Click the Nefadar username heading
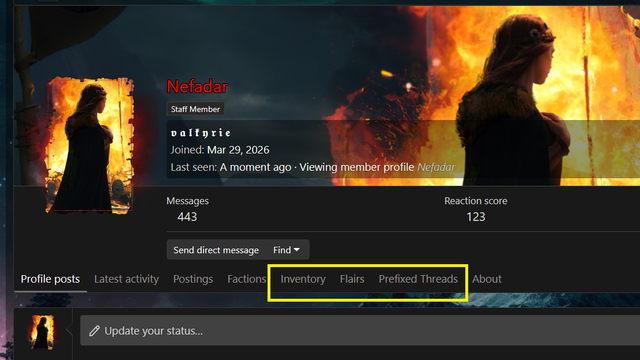 tap(197, 87)
